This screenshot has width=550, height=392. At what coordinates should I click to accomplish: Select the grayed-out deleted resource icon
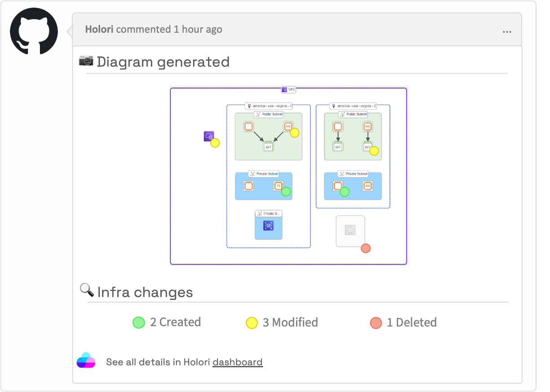coord(350,231)
